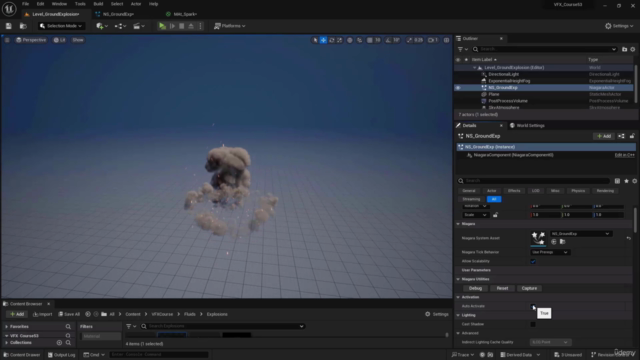Collapse the Activation section

point(458,297)
